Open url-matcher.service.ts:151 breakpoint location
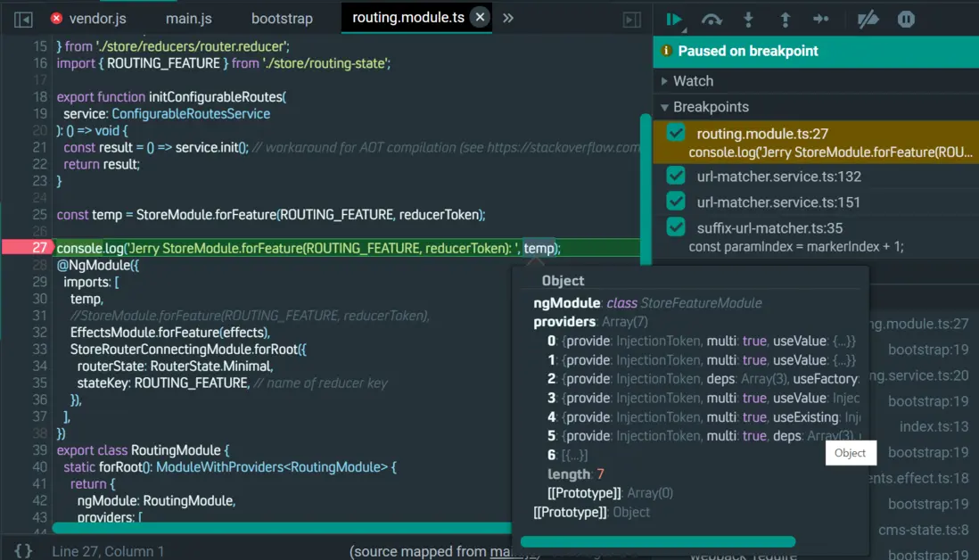 778,202
